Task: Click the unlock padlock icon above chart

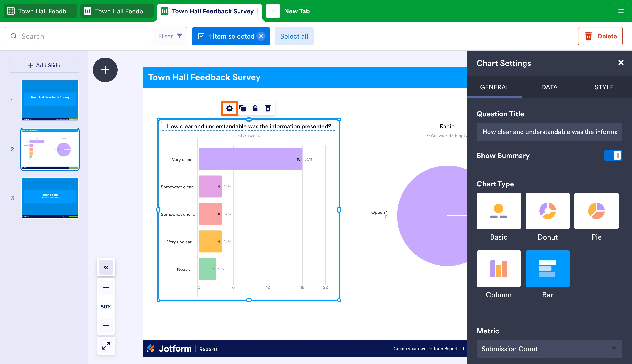Action: pos(255,108)
